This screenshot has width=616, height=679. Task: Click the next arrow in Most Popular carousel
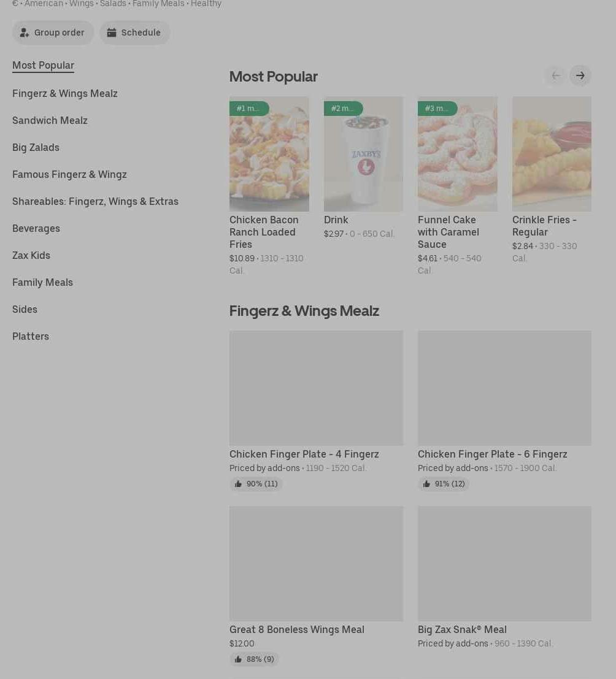(x=580, y=75)
